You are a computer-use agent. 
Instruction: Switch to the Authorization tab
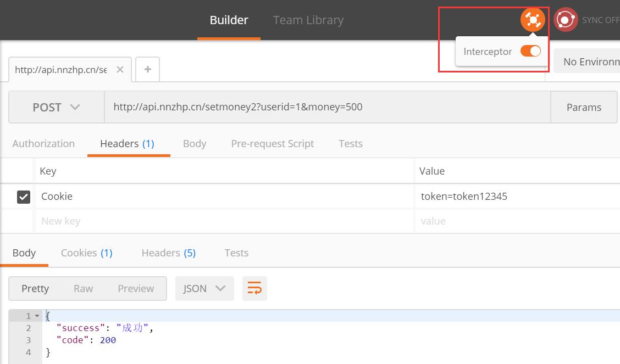pyautogui.click(x=43, y=144)
